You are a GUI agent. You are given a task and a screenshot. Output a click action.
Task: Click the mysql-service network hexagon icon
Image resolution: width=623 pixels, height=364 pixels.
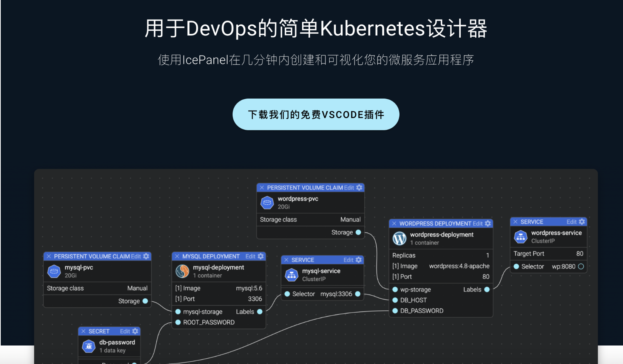click(x=291, y=275)
